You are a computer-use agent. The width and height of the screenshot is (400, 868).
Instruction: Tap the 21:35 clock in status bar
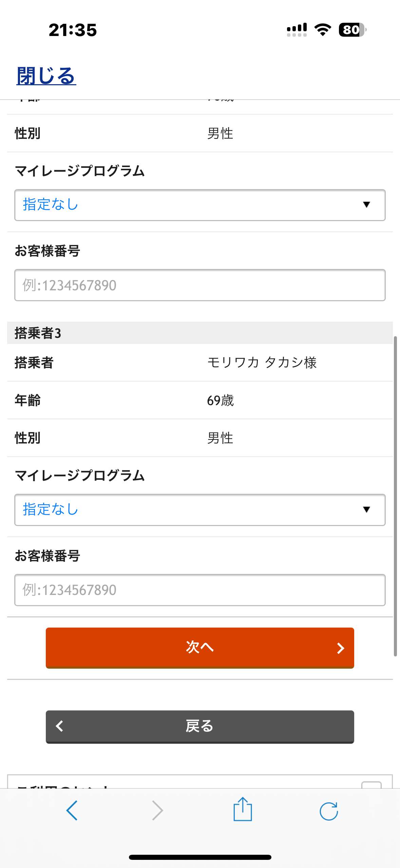[73, 30]
